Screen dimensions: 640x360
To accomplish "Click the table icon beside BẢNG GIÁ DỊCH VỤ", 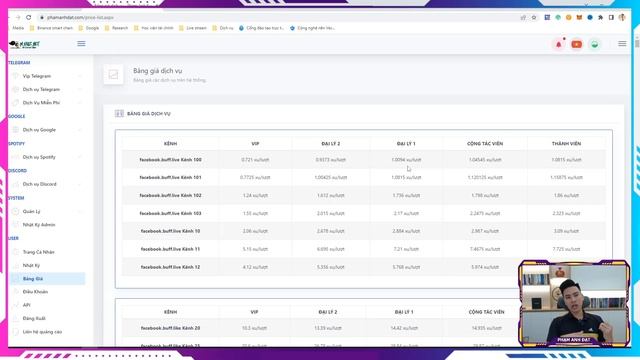I will tap(119, 113).
